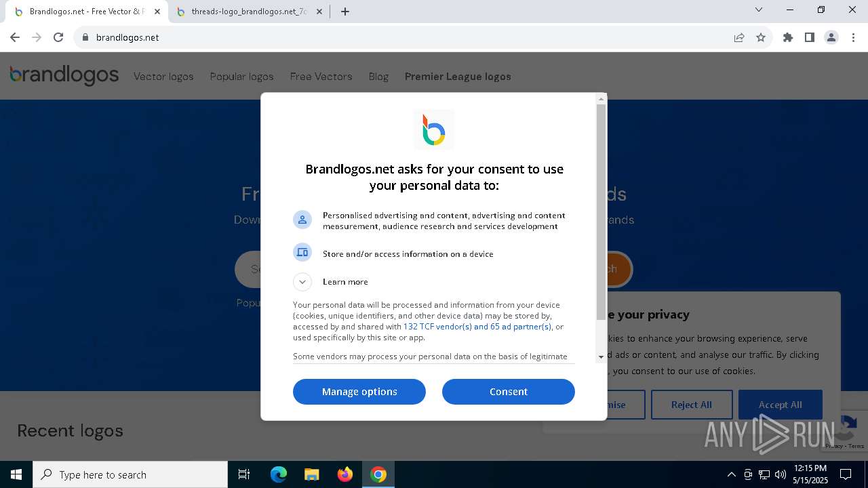
Task: Expand the Learn more chevron
Action: (x=302, y=282)
